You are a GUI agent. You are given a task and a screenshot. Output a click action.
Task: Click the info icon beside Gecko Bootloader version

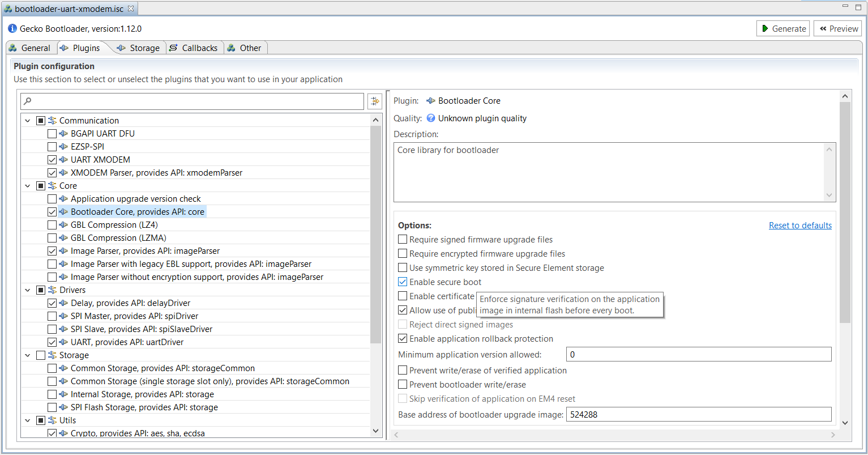tap(12, 28)
